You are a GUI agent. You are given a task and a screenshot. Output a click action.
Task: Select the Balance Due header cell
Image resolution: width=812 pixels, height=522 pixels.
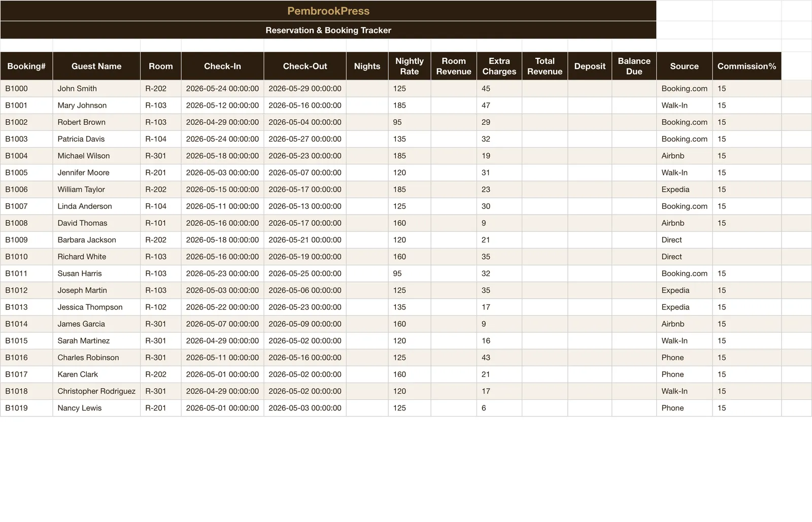634,66
